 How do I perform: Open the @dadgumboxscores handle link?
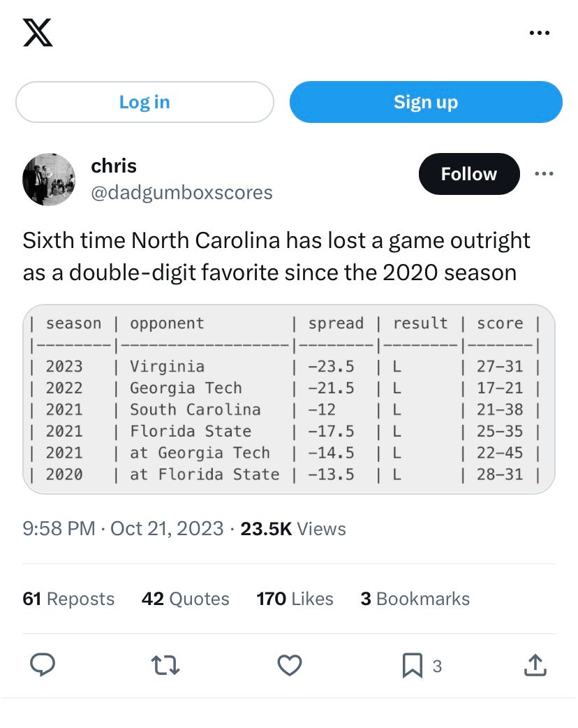pos(181,192)
